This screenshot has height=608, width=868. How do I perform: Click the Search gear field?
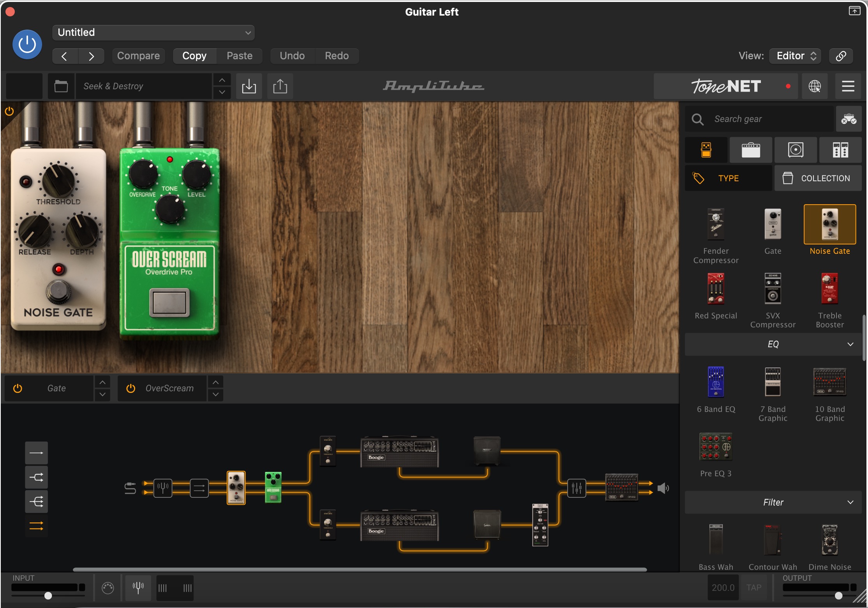click(760, 119)
